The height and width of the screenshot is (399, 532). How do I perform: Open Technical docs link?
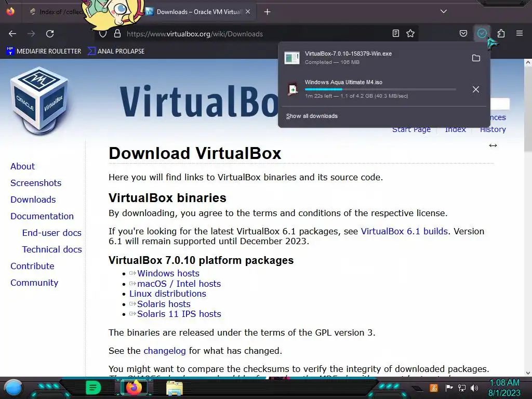coord(52,249)
